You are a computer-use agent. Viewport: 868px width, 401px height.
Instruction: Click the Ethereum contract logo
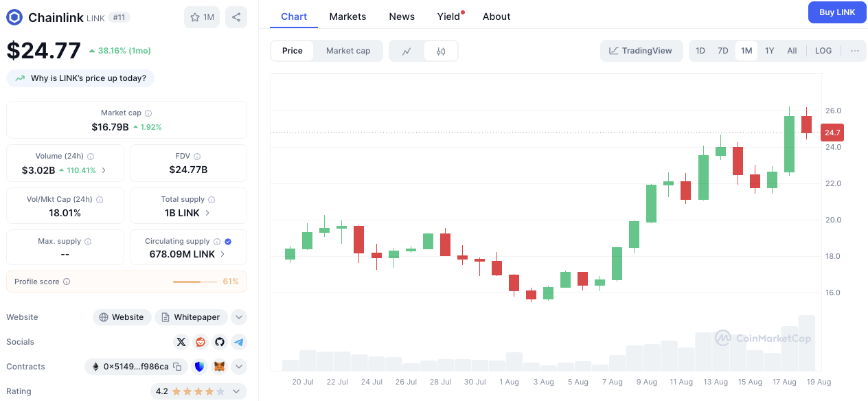(95, 367)
